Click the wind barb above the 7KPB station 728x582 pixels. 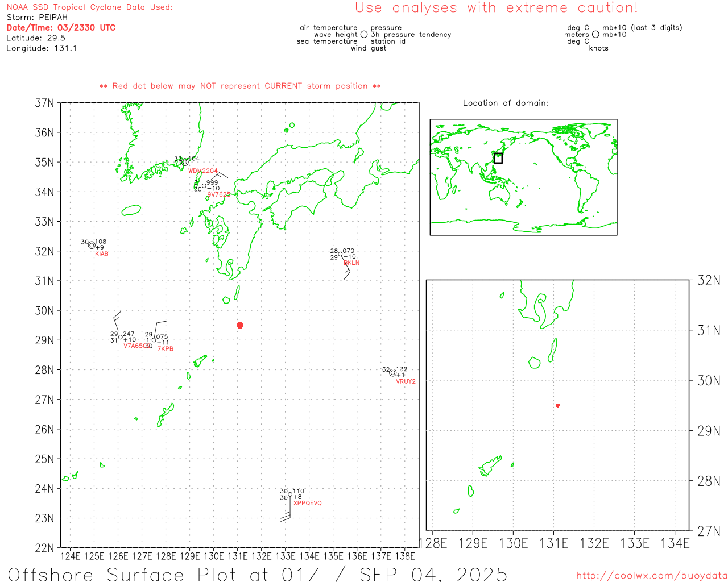tap(159, 330)
